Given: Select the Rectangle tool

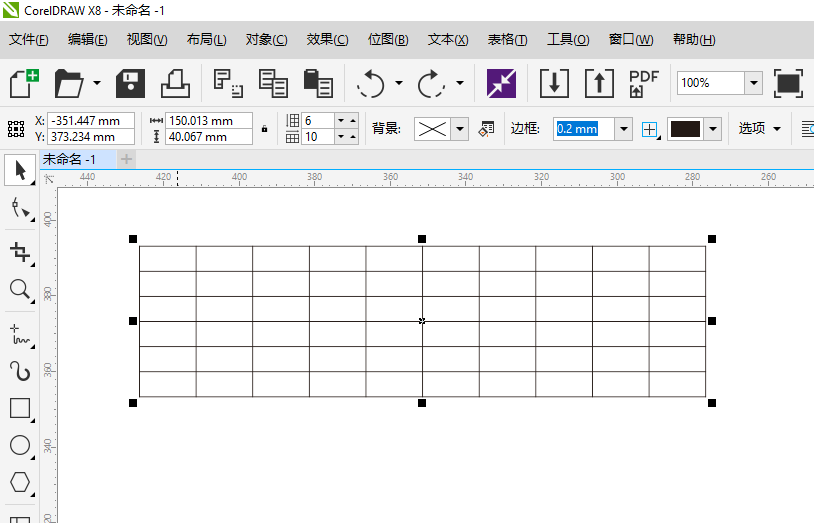Looking at the screenshot, I should pyautogui.click(x=20, y=408).
